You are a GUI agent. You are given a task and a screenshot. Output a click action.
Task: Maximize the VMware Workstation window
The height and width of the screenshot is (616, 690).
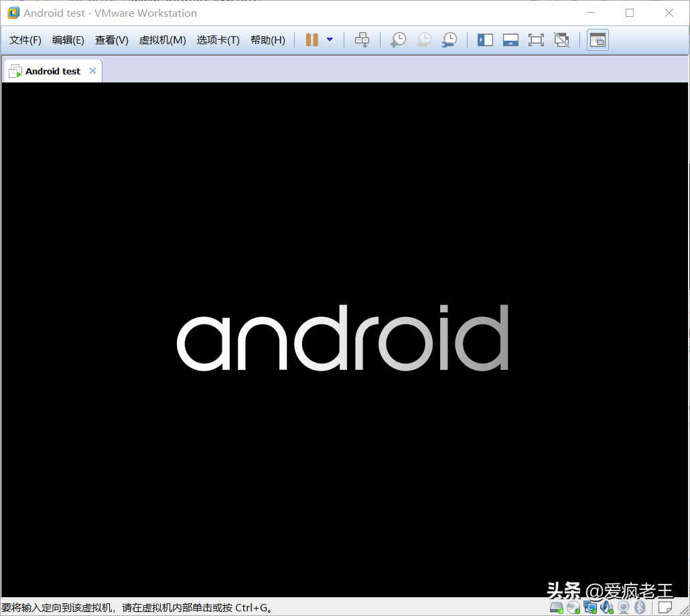coord(630,13)
